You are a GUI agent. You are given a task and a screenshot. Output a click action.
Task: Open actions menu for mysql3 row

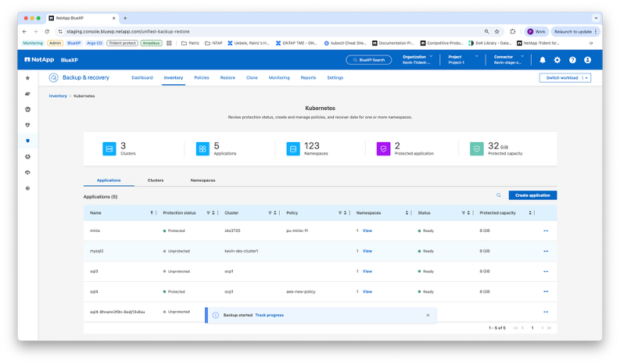[546, 251]
